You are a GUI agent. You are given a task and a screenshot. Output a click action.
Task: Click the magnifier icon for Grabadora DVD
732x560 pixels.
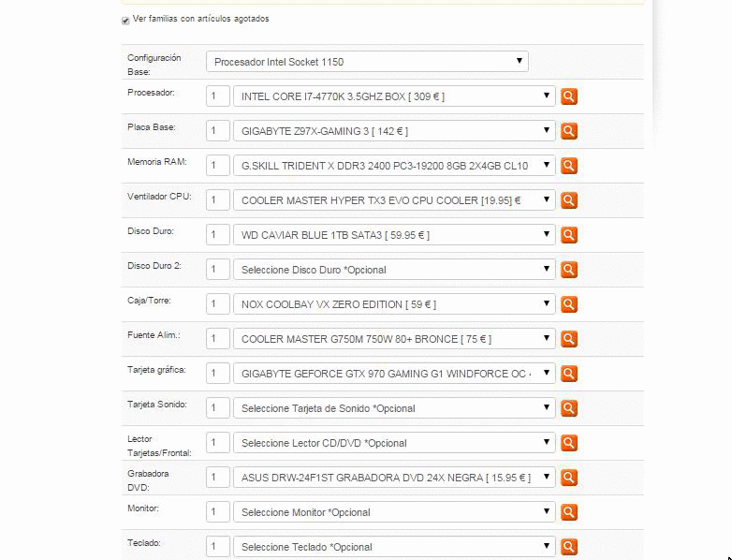click(x=568, y=478)
